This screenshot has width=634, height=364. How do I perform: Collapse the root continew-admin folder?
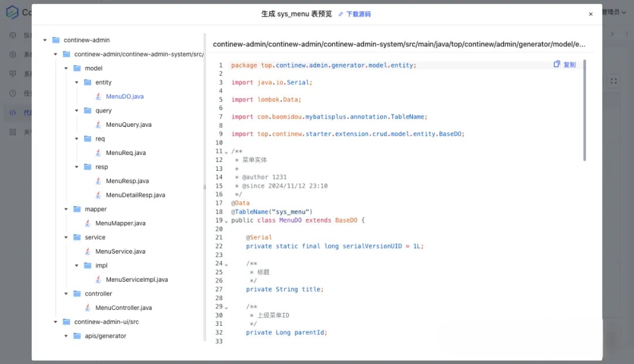coord(45,40)
